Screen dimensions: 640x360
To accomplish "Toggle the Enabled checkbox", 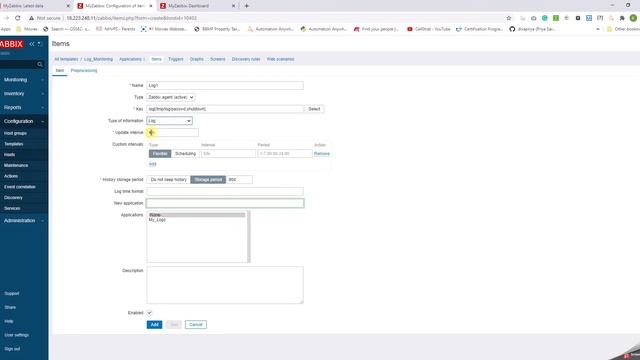I will (149, 313).
